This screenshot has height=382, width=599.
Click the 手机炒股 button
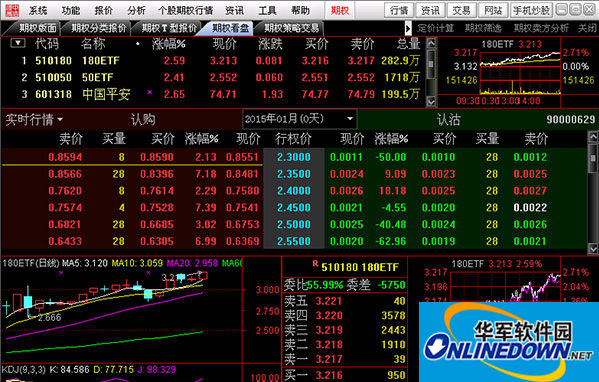click(x=531, y=10)
